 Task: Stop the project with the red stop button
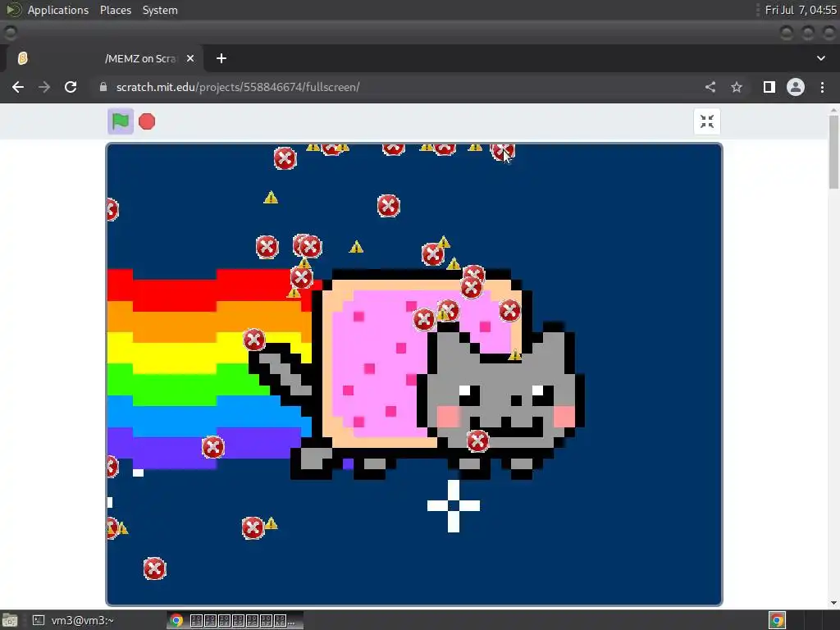click(147, 121)
